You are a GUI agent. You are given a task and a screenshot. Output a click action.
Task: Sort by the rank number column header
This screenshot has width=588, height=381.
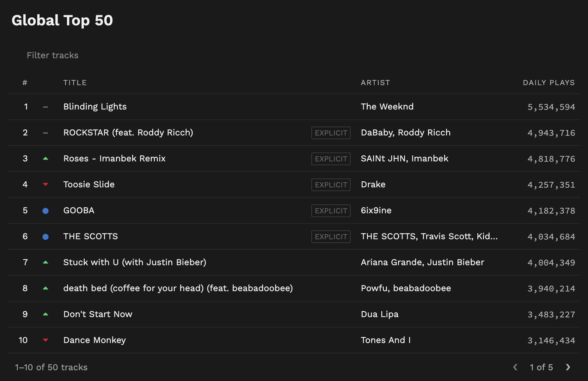coord(25,83)
